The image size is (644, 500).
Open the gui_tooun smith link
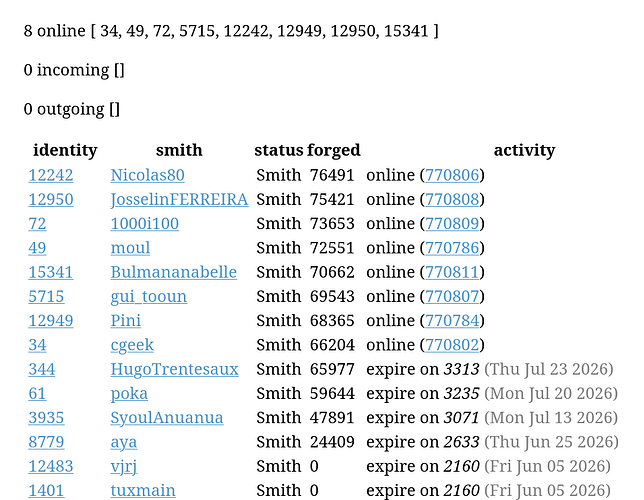[149, 297]
